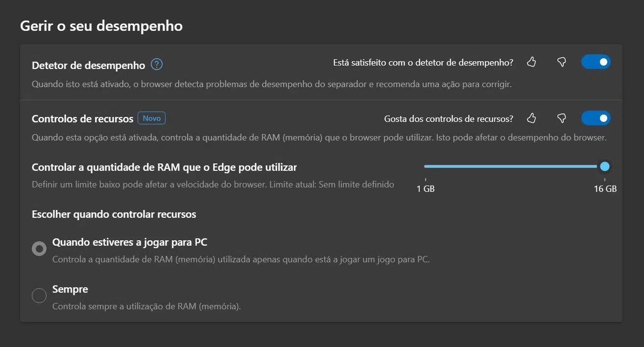This screenshot has width=644, height=347.
Task: Choose the "Sempre" radio button
Action: click(x=39, y=296)
